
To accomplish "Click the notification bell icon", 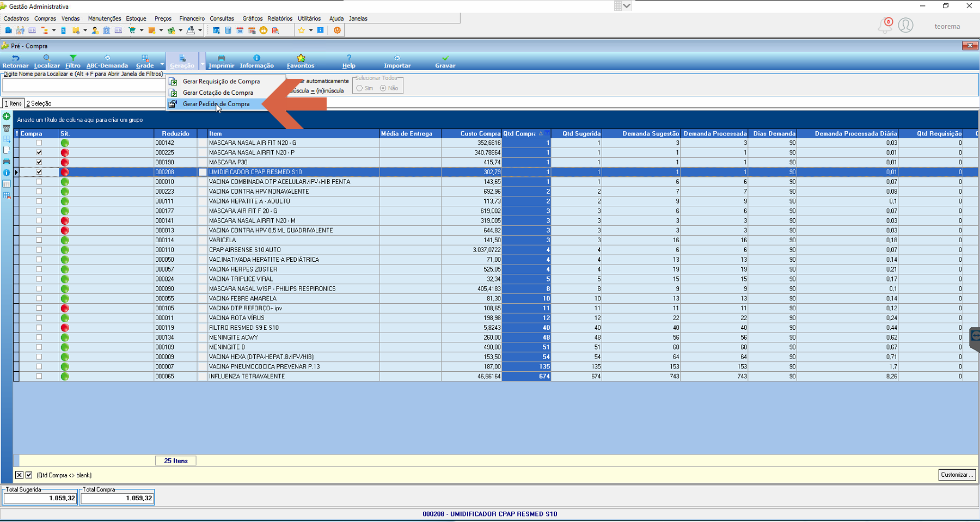I will (x=884, y=26).
